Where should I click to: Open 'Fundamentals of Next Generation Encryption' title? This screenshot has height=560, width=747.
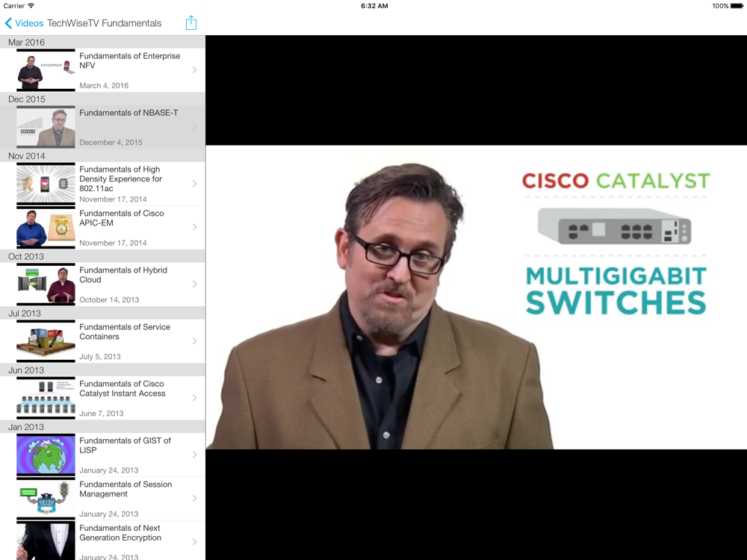pos(120,533)
